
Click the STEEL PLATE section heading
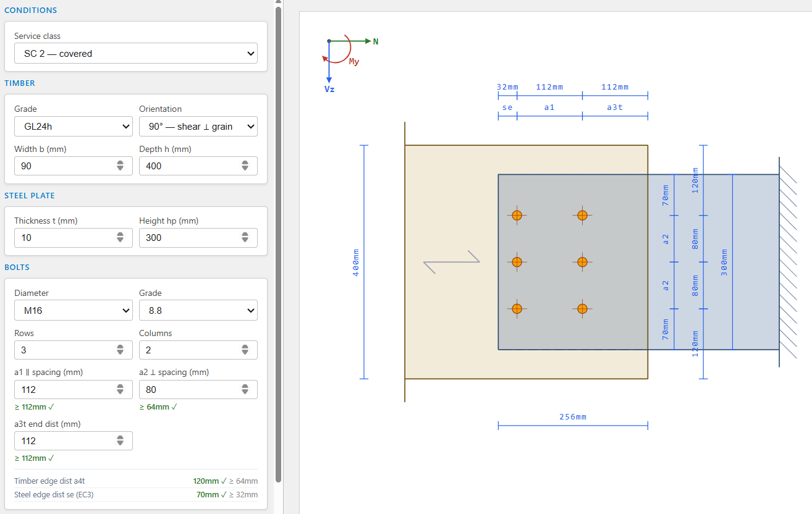pyautogui.click(x=30, y=196)
